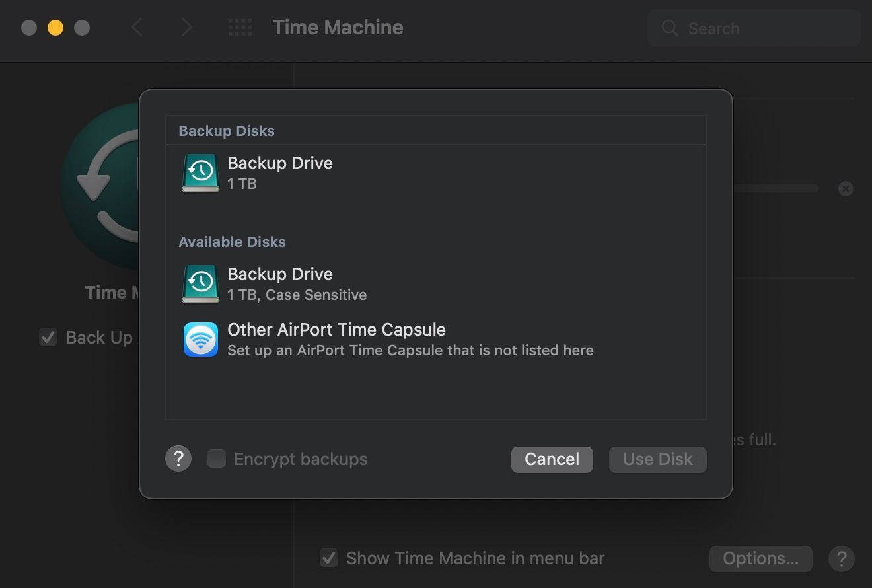
Task: Go forward with the right chevron
Action: tap(187, 27)
